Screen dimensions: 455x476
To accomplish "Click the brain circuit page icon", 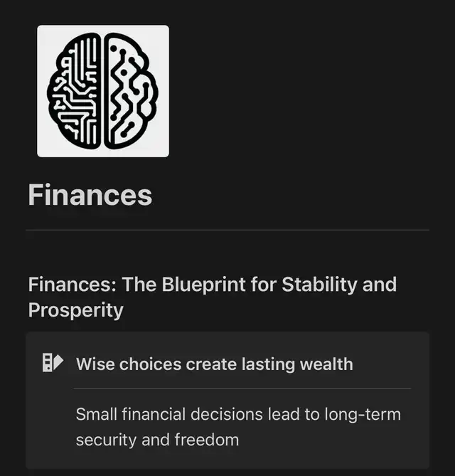I will pyautogui.click(x=103, y=91).
